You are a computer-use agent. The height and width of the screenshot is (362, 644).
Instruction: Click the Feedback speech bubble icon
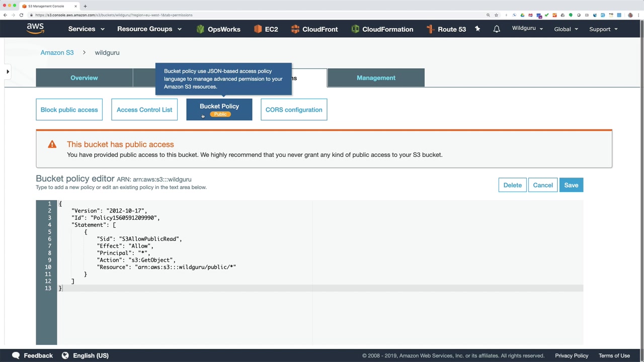click(16, 355)
